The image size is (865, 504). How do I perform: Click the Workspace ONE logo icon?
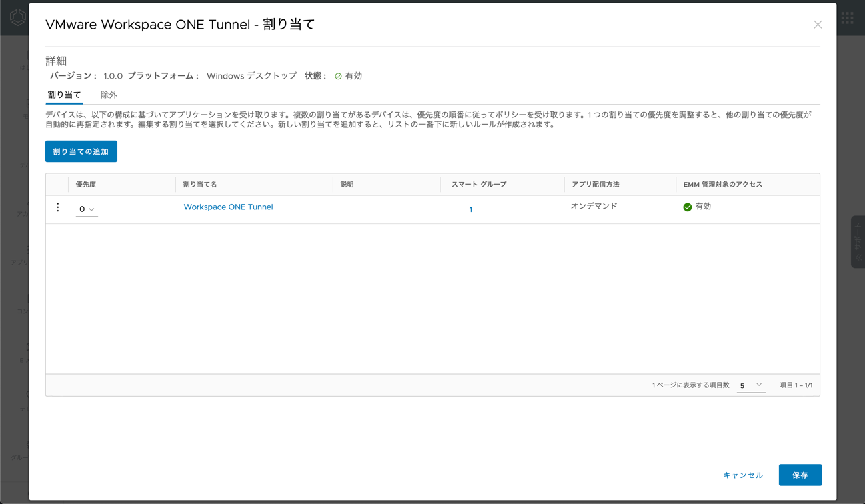click(x=18, y=18)
